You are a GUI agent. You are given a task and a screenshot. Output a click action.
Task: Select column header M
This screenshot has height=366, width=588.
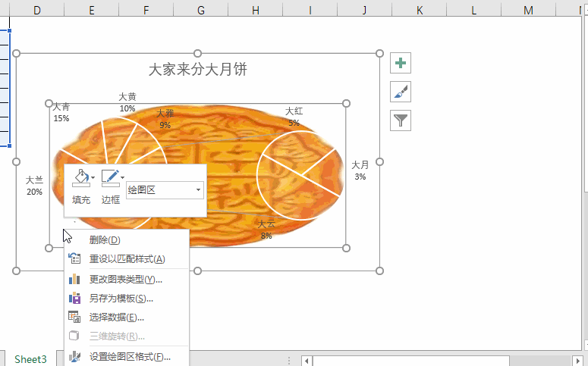pyautogui.click(x=528, y=10)
